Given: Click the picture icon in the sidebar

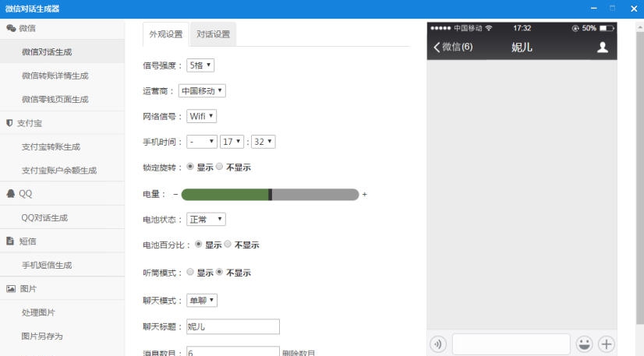Looking at the screenshot, I should tap(11, 289).
